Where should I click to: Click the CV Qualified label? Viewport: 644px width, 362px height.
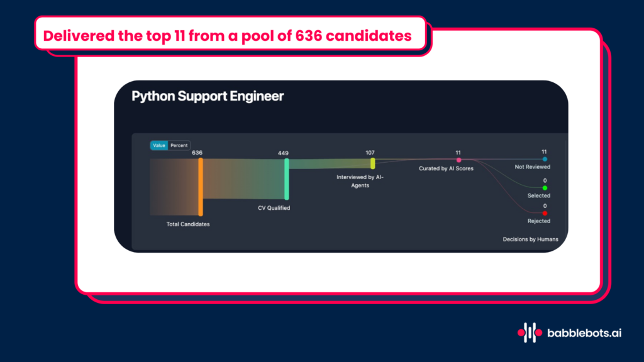(274, 208)
